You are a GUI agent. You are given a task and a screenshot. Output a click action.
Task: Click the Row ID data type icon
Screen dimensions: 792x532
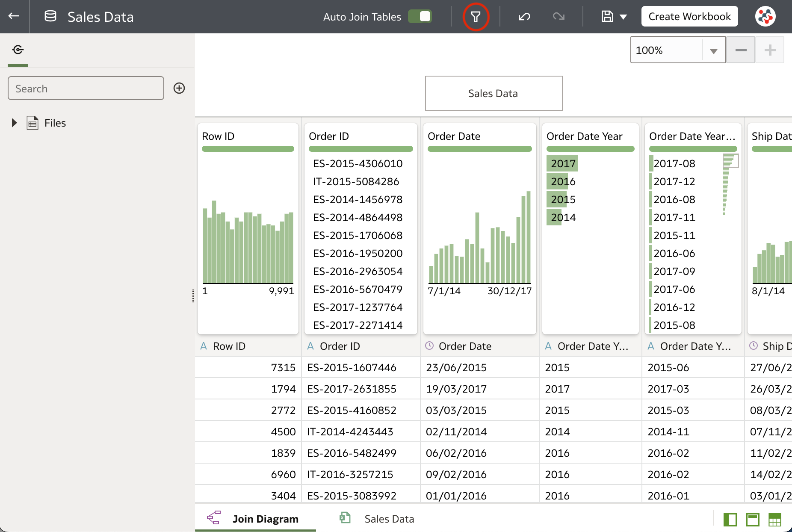point(204,346)
